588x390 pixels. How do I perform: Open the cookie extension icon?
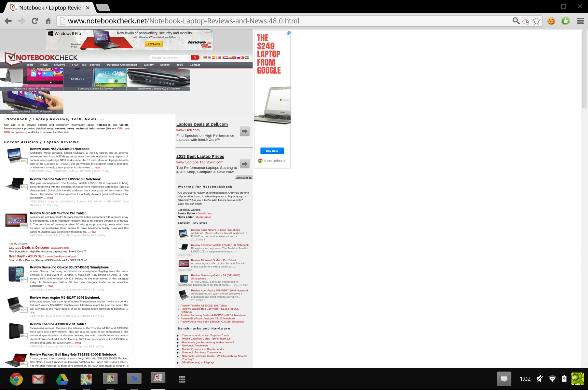point(551,21)
